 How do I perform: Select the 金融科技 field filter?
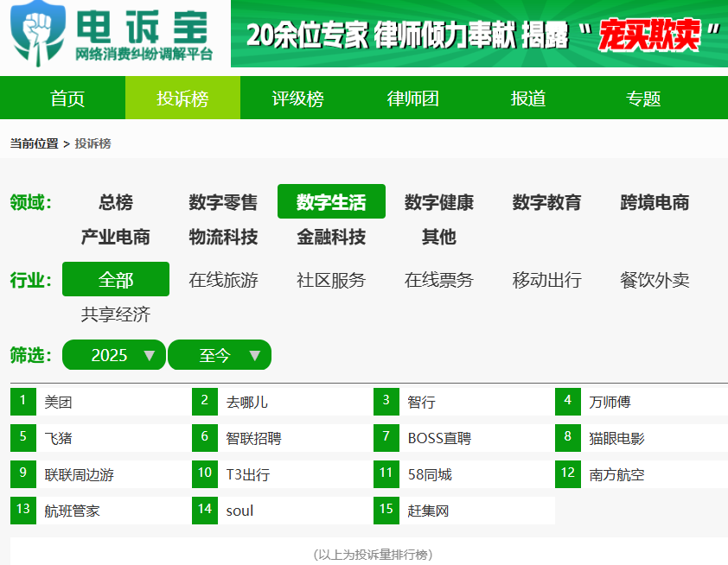pos(331,237)
